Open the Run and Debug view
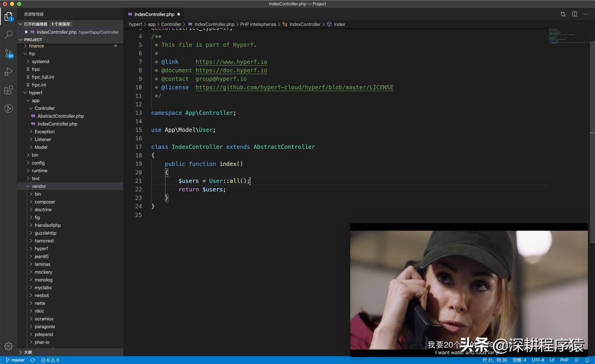Image resolution: width=595 pixels, height=364 pixels. (x=8, y=72)
